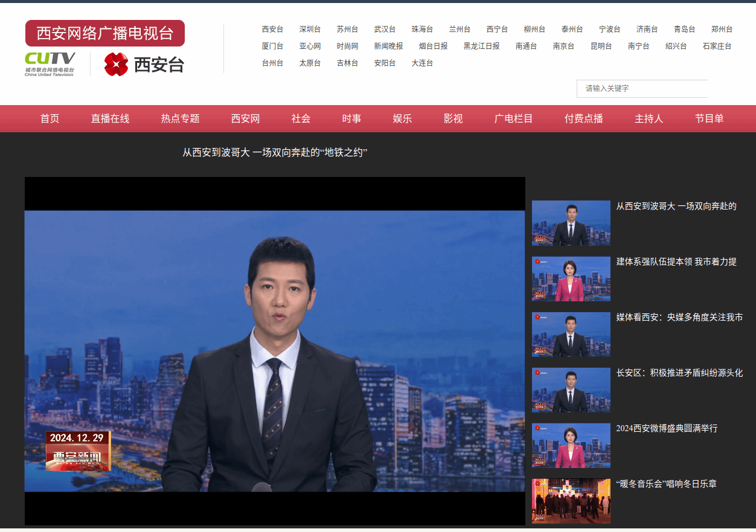The width and height of the screenshot is (756, 532).
Task: Click the red 西安台 logo icon
Action: click(x=116, y=64)
